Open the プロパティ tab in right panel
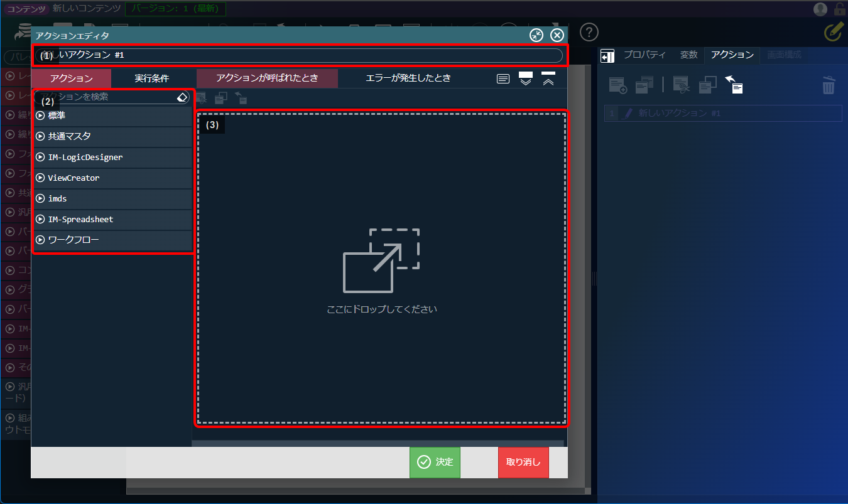 click(x=644, y=55)
